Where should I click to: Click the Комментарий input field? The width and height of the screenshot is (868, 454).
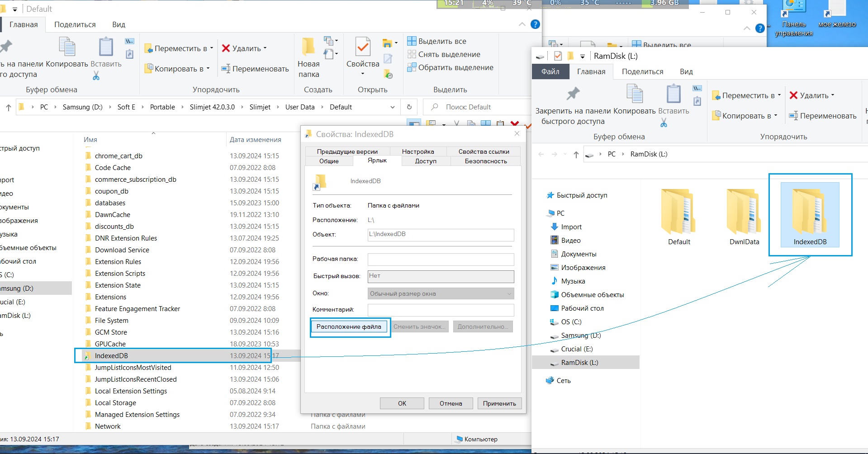(x=441, y=310)
